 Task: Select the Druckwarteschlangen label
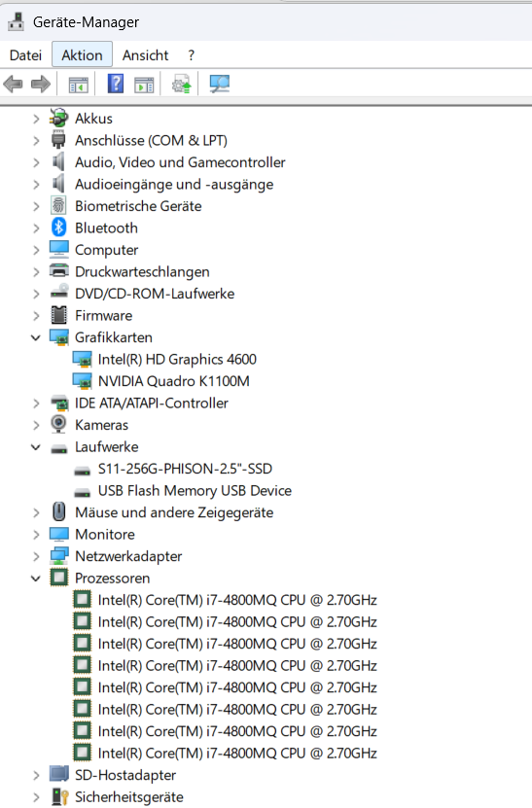142,271
